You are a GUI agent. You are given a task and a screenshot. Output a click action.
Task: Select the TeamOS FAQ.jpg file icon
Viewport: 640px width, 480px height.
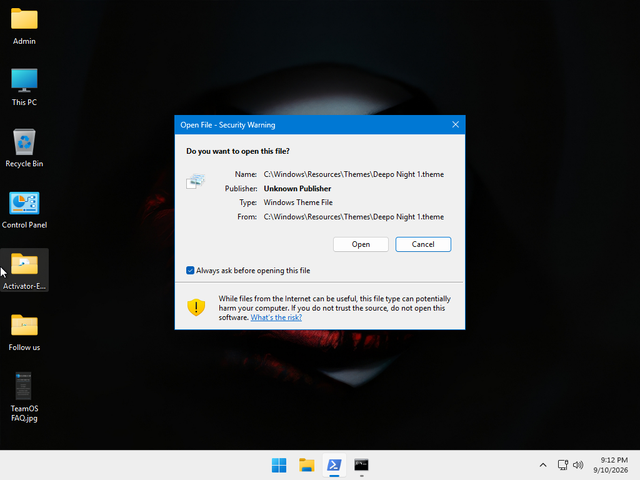pos(24,397)
